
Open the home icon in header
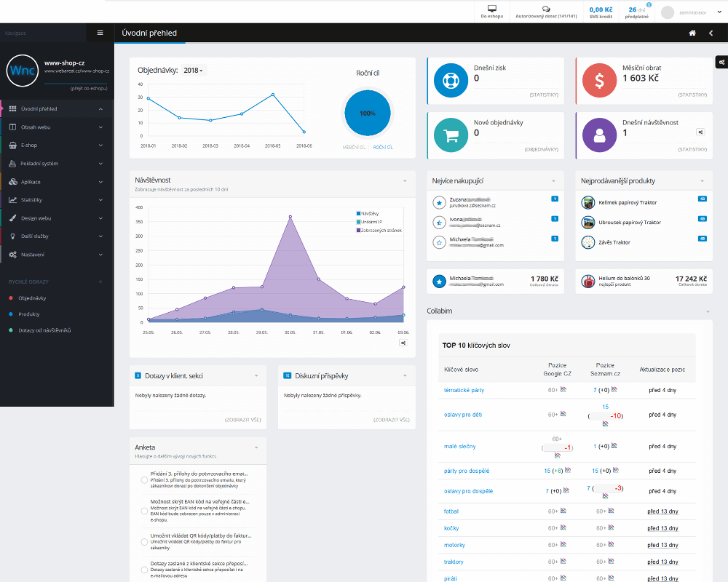(692, 33)
